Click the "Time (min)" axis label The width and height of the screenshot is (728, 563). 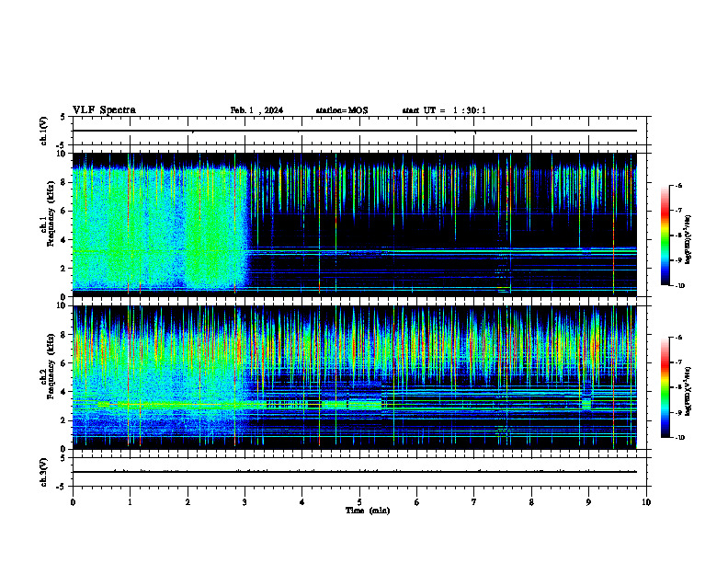(368, 511)
